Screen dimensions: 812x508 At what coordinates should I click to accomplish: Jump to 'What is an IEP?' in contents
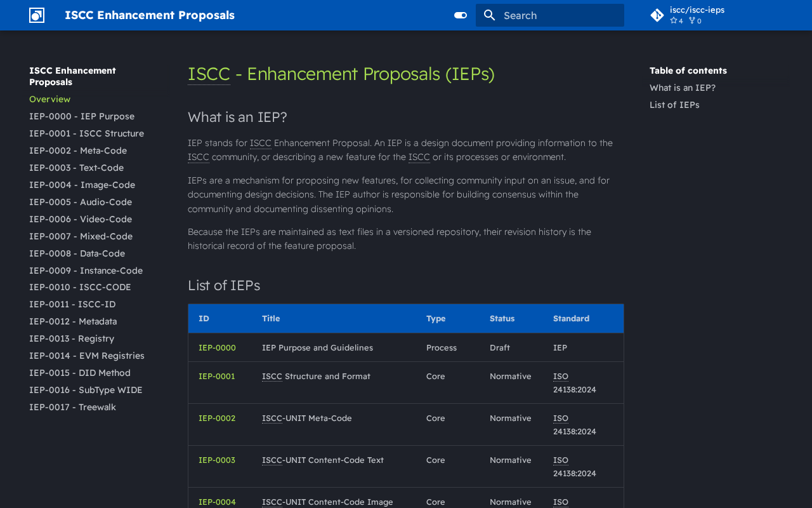(x=683, y=88)
